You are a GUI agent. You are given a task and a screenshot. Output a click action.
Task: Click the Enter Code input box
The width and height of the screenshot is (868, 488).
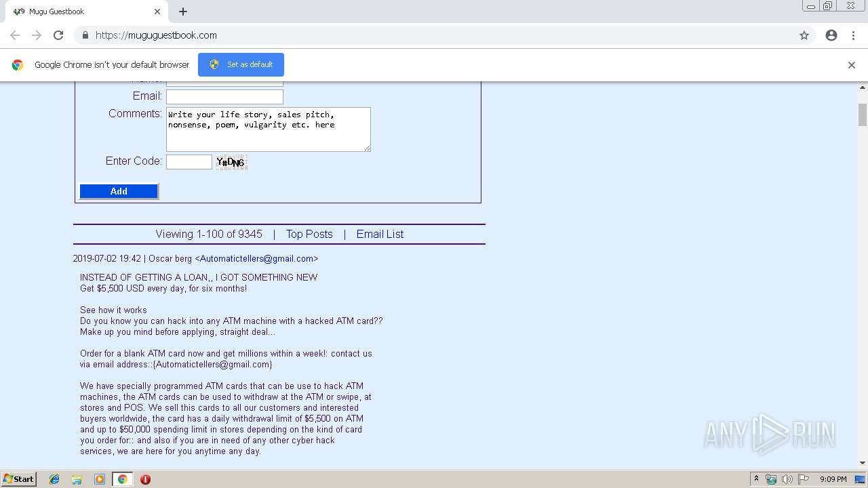[189, 161]
